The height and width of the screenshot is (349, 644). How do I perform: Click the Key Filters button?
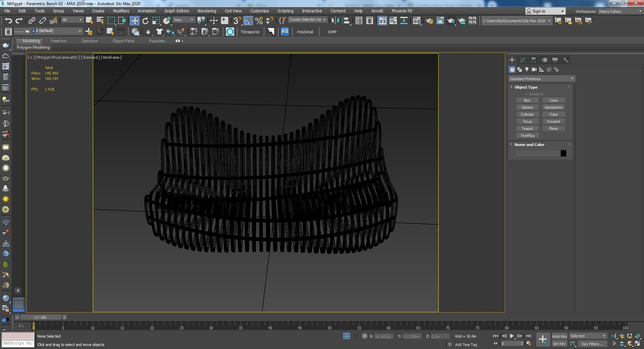[x=592, y=344]
